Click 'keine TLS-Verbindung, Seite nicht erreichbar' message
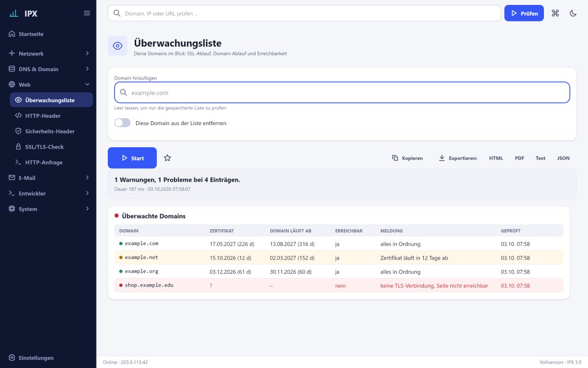 [x=434, y=286]
